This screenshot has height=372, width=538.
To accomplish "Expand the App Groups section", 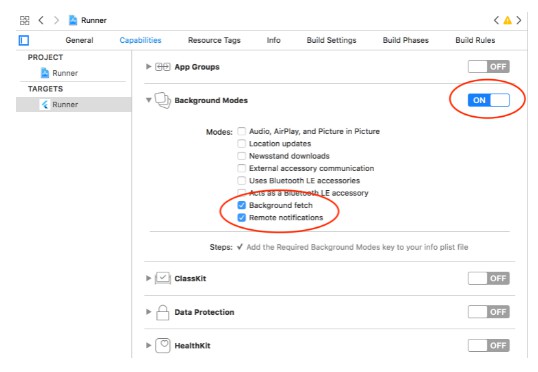I will click(x=148, y=67).
